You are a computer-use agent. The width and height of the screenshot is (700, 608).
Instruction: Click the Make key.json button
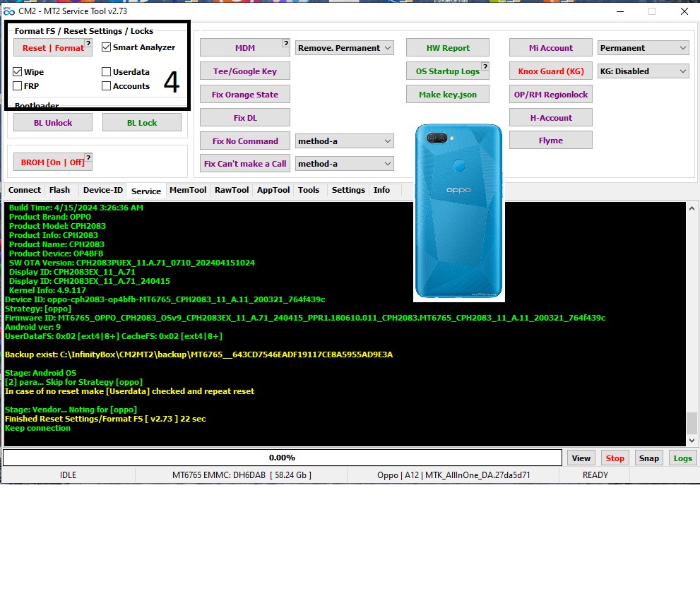(x=448, y=95)
